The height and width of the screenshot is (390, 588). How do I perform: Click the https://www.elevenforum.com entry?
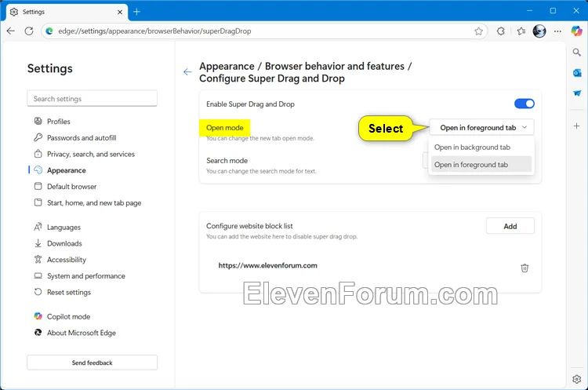(x=268, y=265)
